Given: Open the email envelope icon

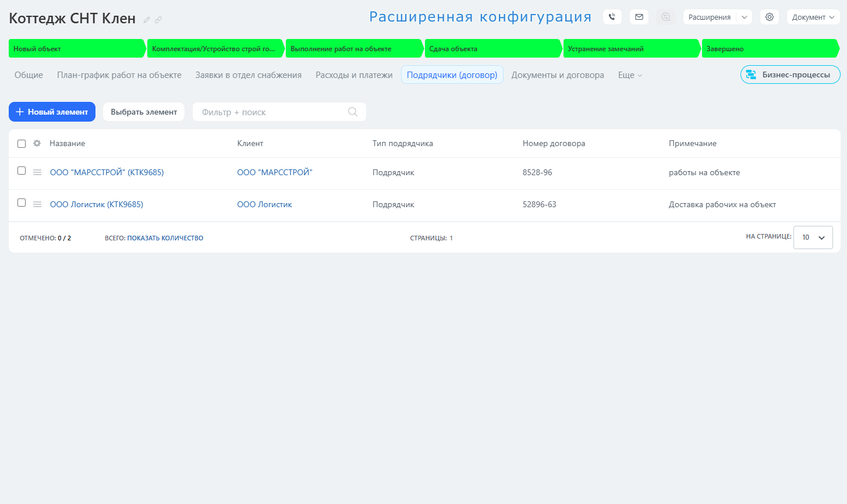Looking at the screenshot, I should tap(639, 17).
